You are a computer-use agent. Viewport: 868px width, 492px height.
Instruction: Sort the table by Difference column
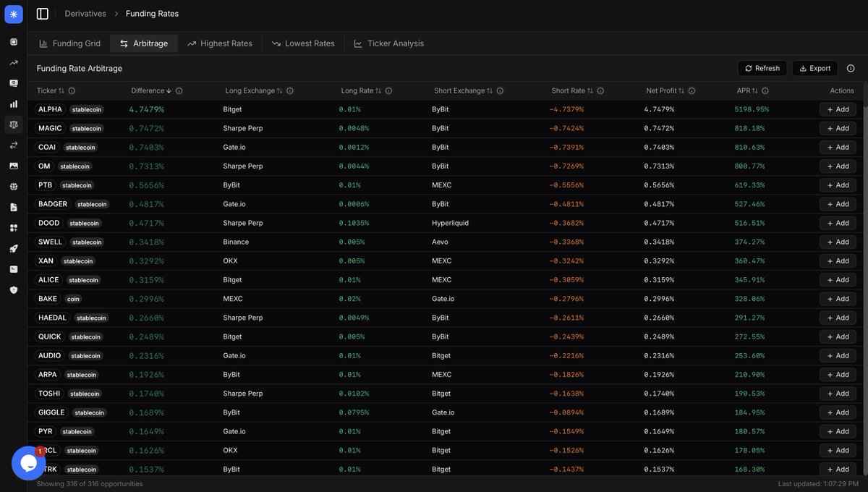[151, 91]
